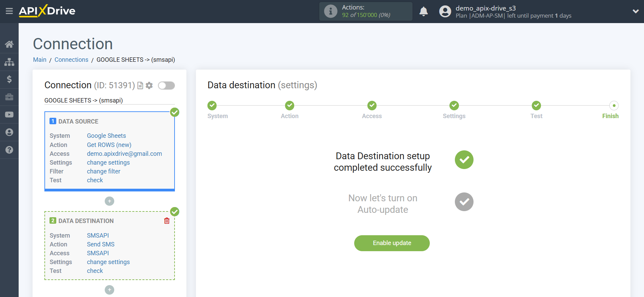Click change settings in Data Source
644x297 pixels.
coord(108,163)
